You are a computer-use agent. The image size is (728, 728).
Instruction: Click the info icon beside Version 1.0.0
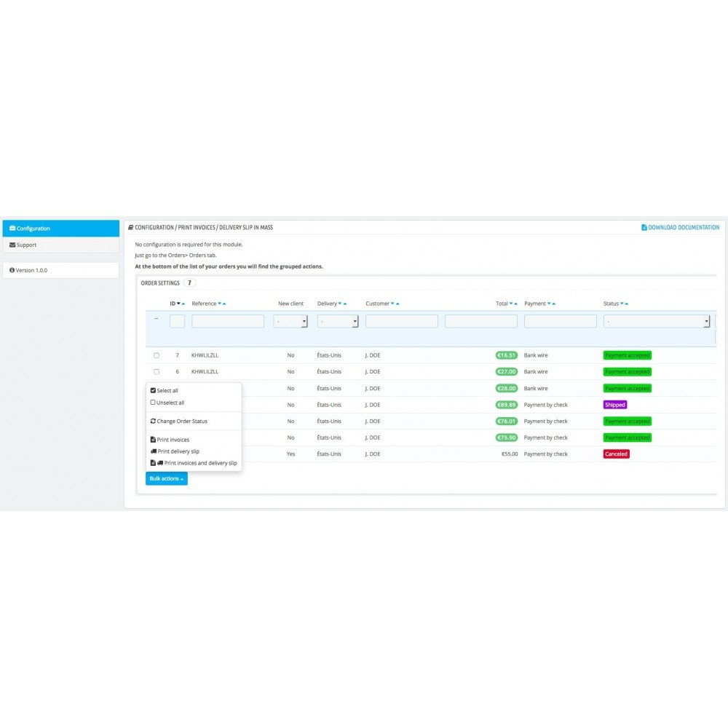pyautogui.click(x=12, y=270)
